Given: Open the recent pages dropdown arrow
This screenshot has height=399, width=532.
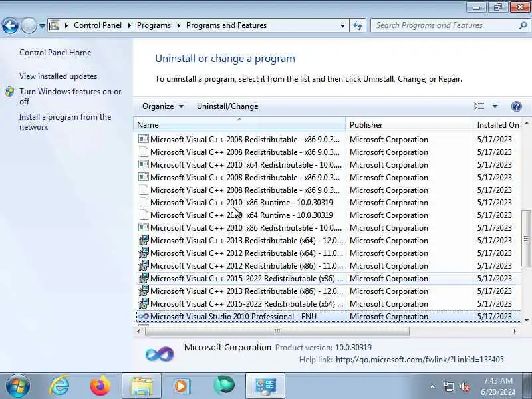Looking at the screenshot, I should point(42,25).
